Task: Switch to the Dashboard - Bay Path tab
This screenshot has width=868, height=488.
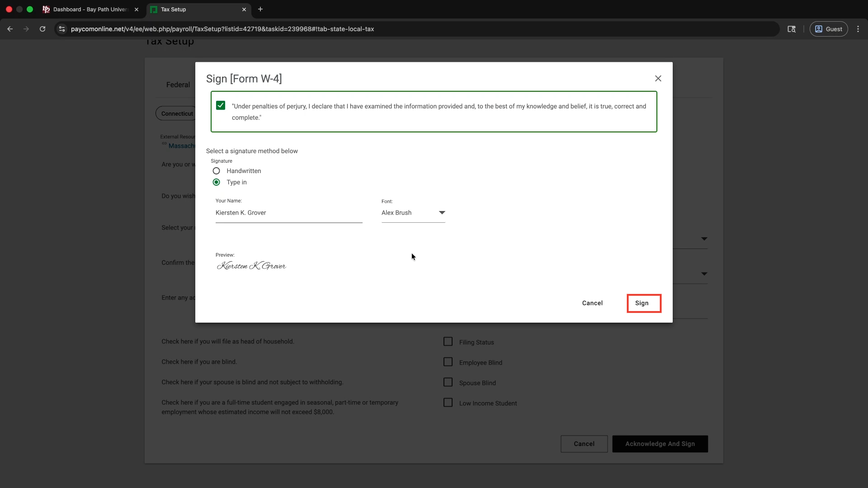Action: pyautogui.click(x=90, y=9)
